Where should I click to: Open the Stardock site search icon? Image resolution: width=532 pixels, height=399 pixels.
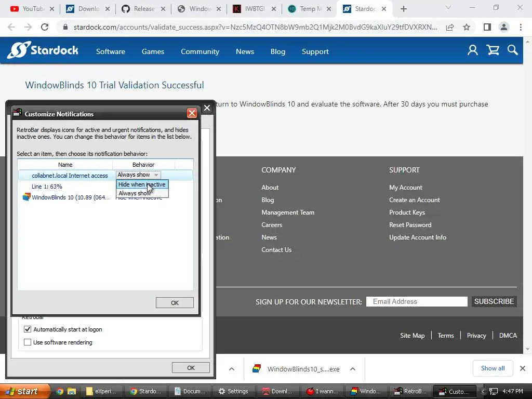513,50
